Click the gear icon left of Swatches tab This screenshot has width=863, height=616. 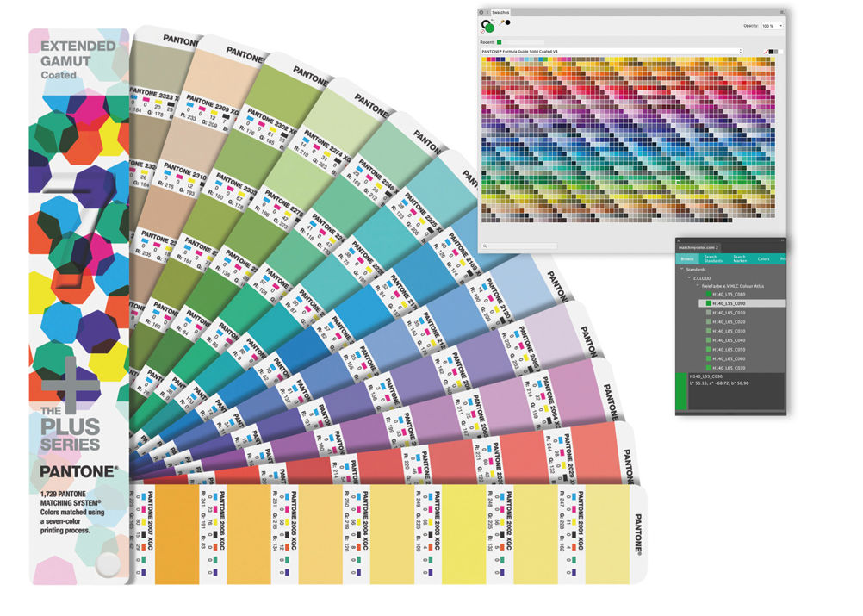[481, 12]
